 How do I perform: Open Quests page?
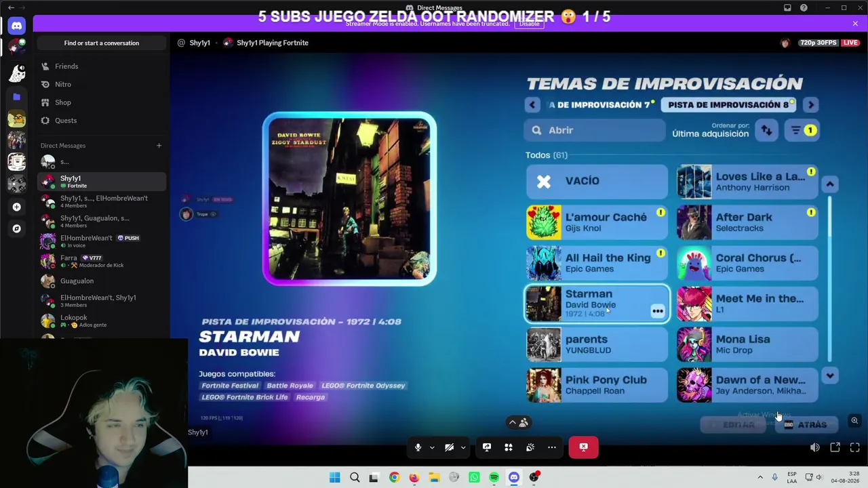(x=102, y=121)
